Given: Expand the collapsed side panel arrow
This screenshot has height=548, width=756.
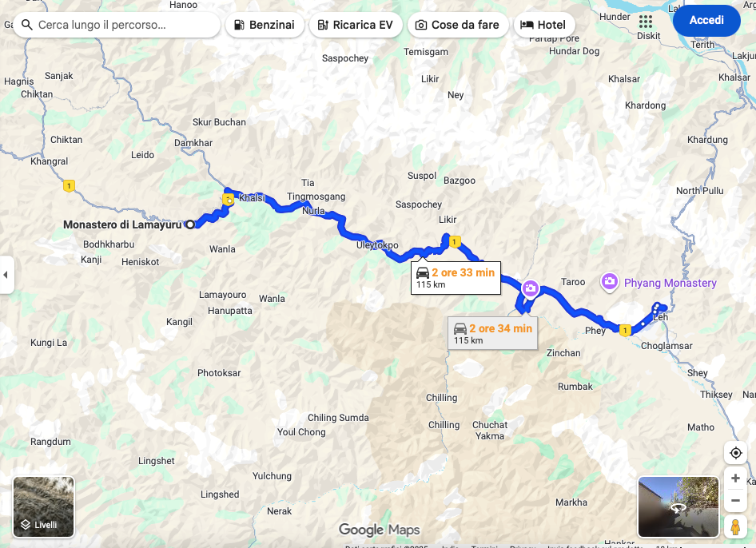Looking at the screenshot, I should coord(6,275).
